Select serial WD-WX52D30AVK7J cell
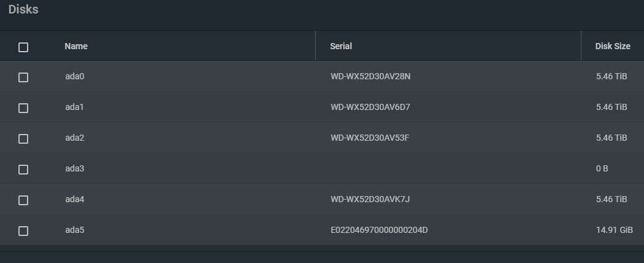The width and height of the screenshot is (644, 263). [x=370, y=199]
